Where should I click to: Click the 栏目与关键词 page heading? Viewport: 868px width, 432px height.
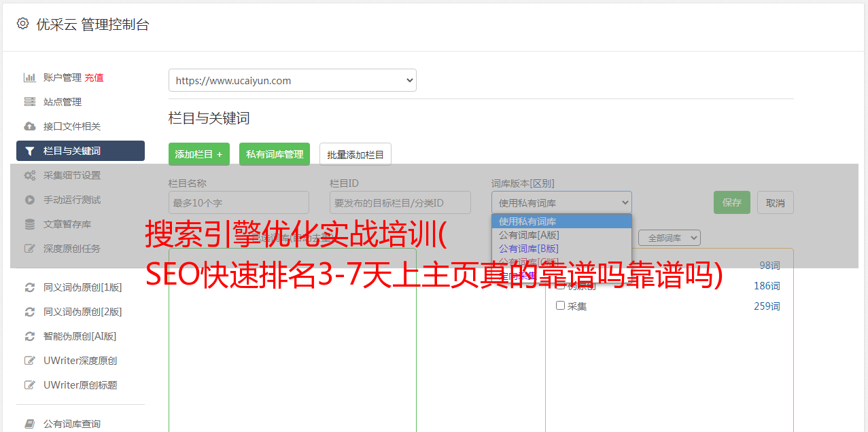pyautogui.click(x=209, y=118)
